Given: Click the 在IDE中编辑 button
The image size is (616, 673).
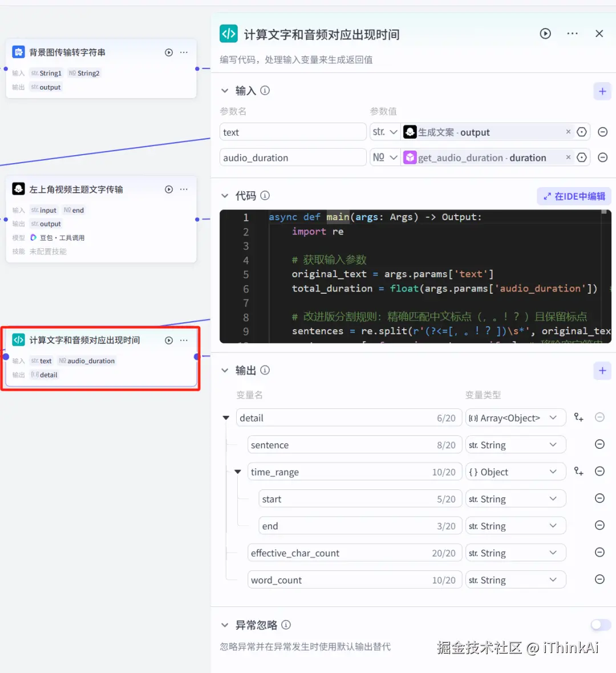Looking at the screenshot, I should coord(574,196).
